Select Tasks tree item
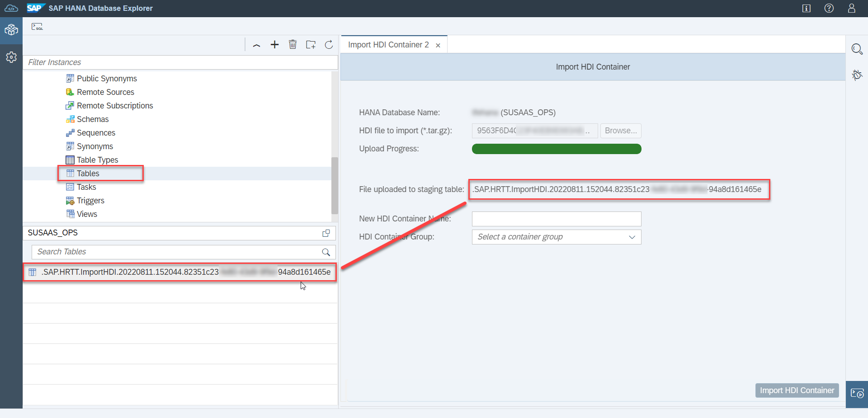This screenshot has width=868, height=418. click(x=86, y=187)
